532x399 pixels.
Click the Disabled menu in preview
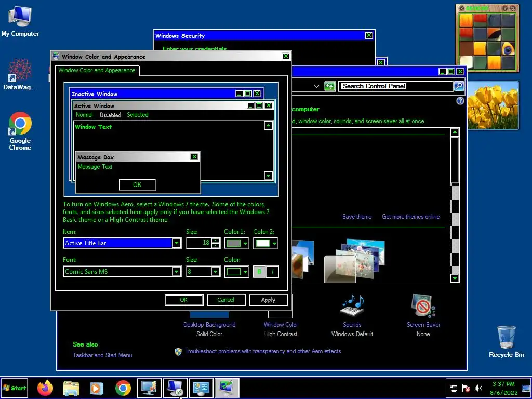110,115
